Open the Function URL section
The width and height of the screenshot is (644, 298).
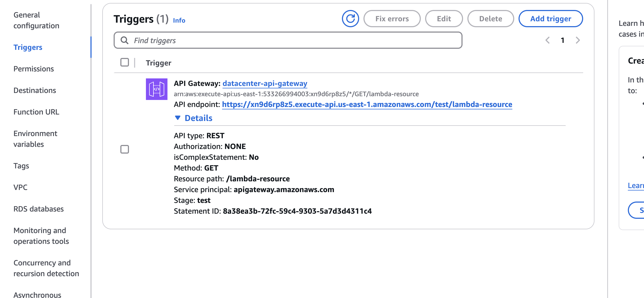click(36, 112)
